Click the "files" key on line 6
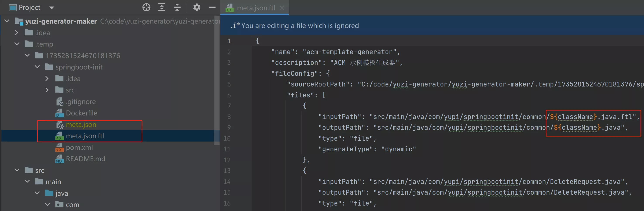The image size is (644, 211). point(300,95)
